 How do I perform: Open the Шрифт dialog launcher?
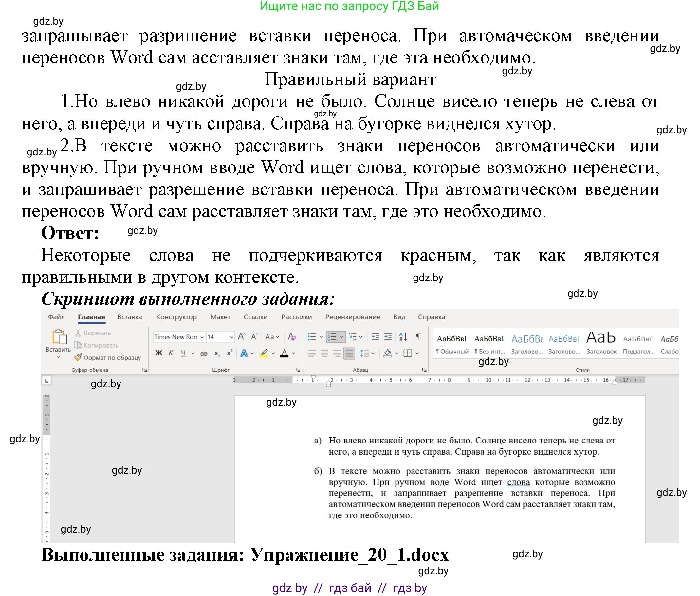tap(298, 370)
